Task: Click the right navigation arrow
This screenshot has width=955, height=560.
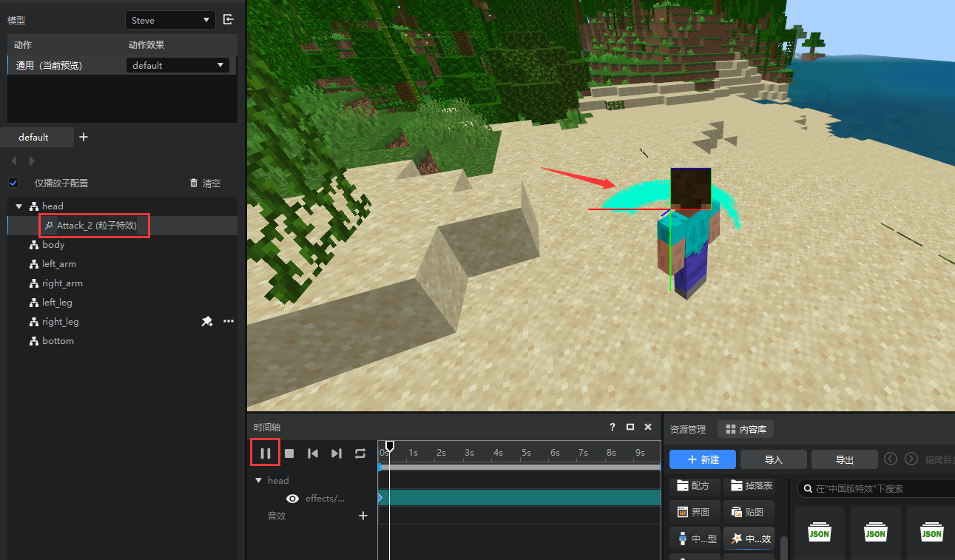Action: pyautogui.click(x=32, y=161)
